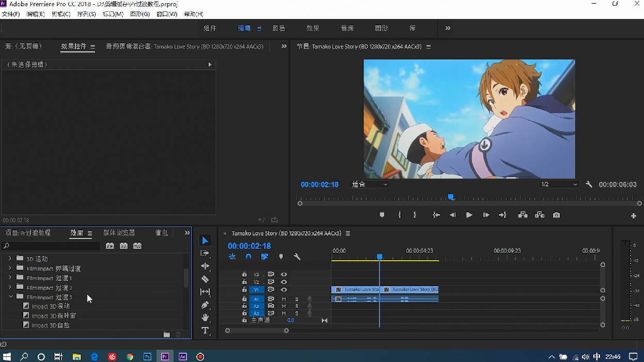The width and height of the screenshot is (644, 362).
Task: Open the playback resolution 1/2 dropdown
Action: tap(559, 184)
